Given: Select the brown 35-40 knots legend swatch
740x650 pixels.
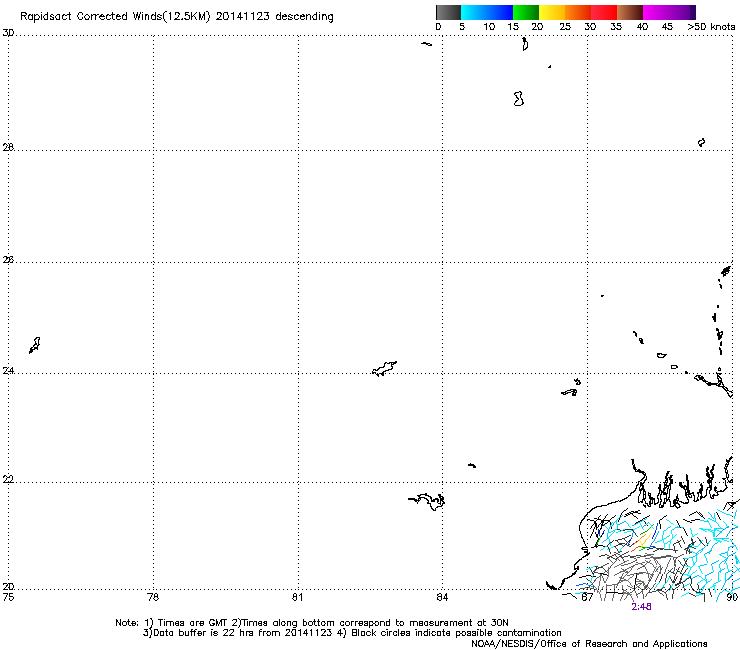Looking at the screenshot, I should [630, 12].
